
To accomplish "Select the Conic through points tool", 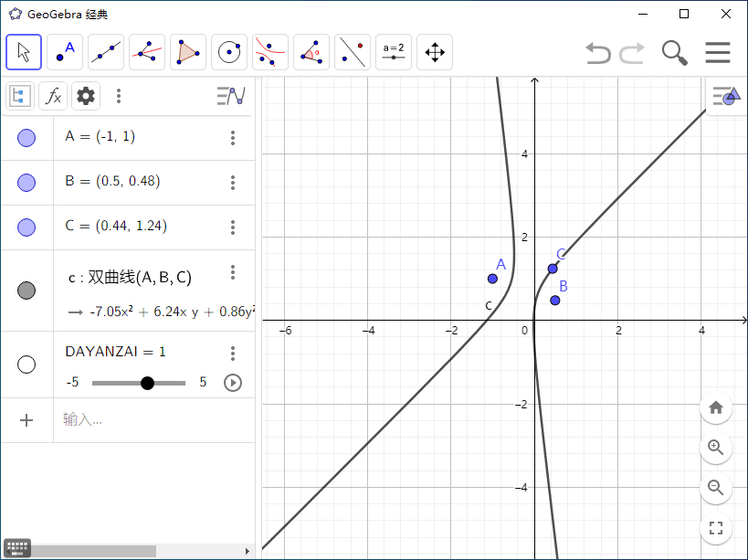I will [x=270, y=52].
